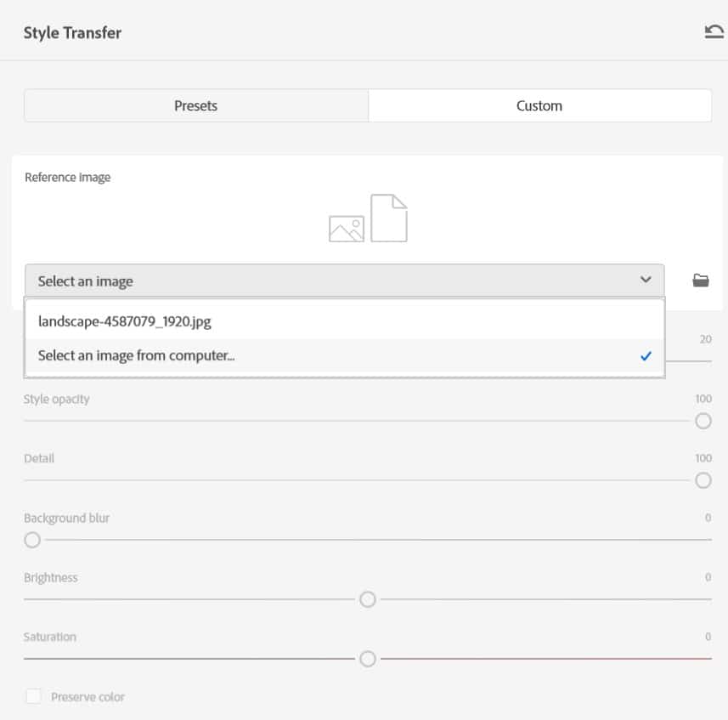The width and height of the screenshot is (728, 720).
Task: Click the Brightness slider handle
Action: [368, 599]
